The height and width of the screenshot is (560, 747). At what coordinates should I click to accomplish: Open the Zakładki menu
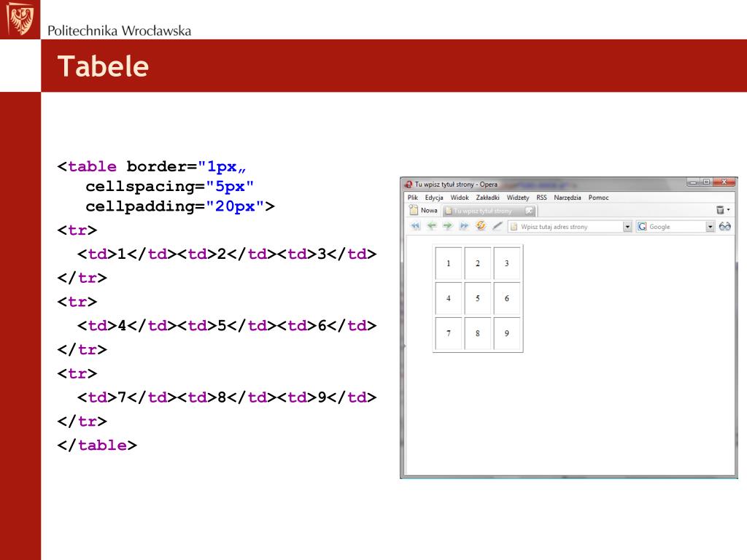pyautogui.click(x=487, y=197)
